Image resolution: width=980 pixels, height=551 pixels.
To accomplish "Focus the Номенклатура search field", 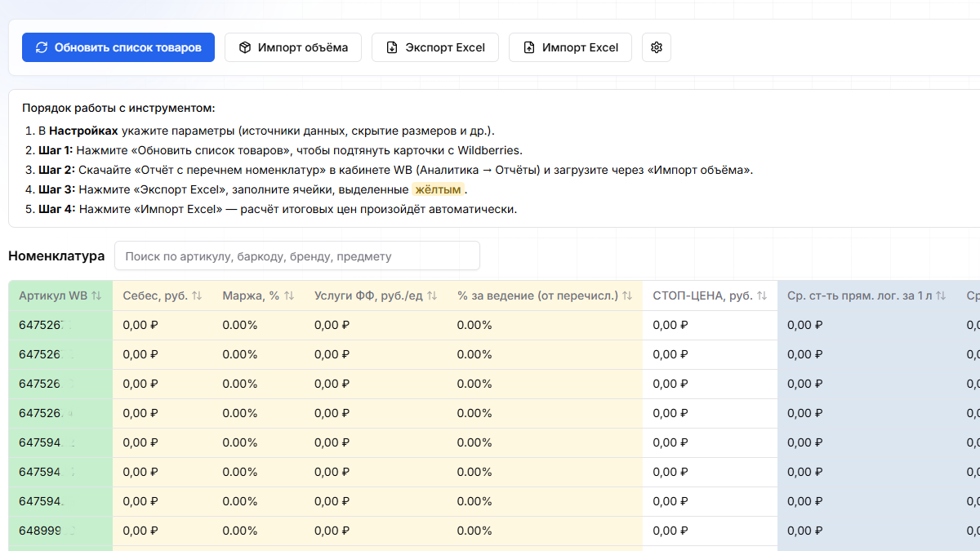I will click(297, 256).
